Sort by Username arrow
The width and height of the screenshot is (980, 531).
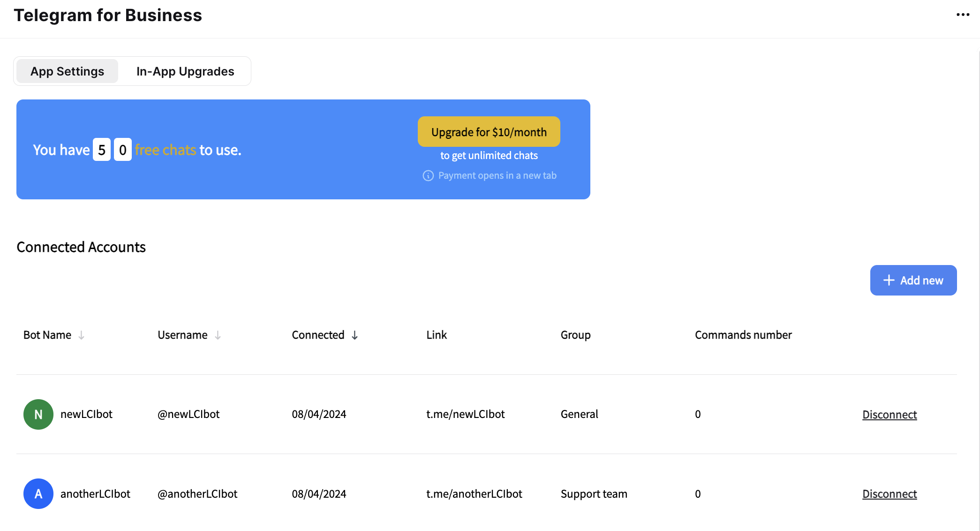(x=218, y=335)
